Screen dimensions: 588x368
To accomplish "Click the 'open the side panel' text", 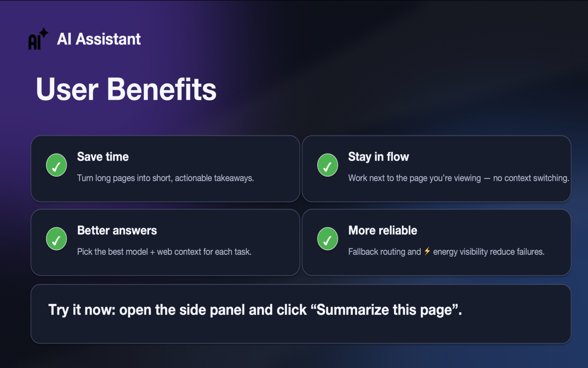I will click(182, 310).
